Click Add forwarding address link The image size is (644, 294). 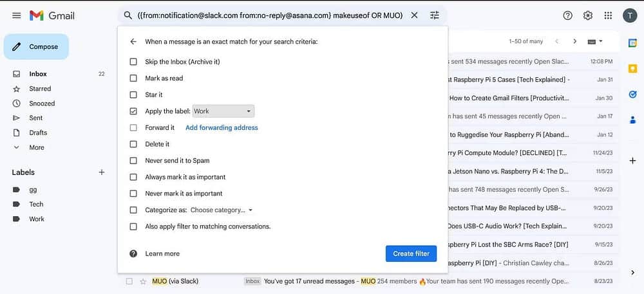[222, 127]
